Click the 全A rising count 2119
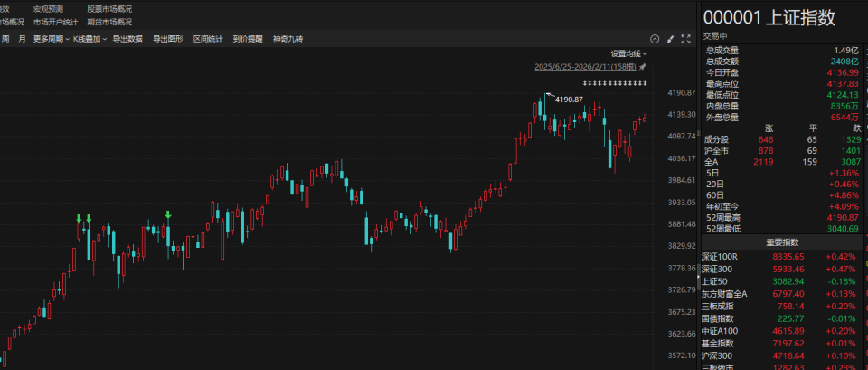This screenshot has width=868, height=370. tap(764, 162)
